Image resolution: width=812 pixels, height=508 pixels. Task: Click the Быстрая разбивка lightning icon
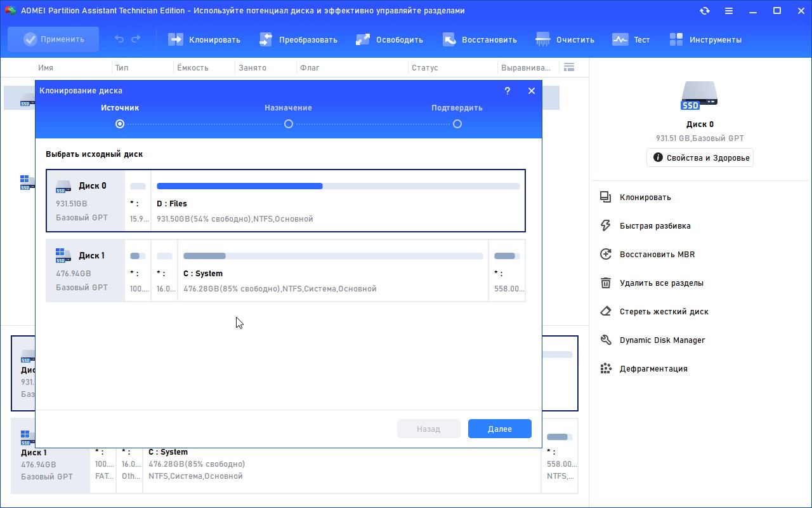[606, 225]
